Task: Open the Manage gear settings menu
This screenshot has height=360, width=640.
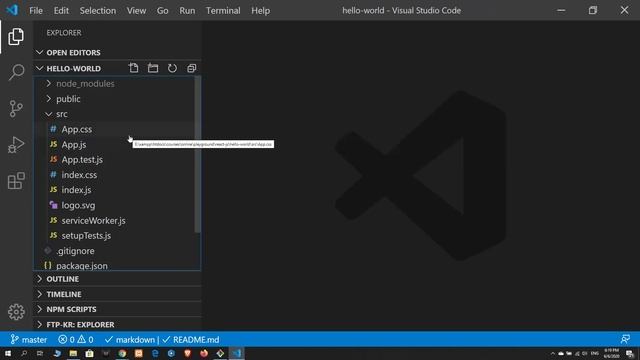Action: 16,312
